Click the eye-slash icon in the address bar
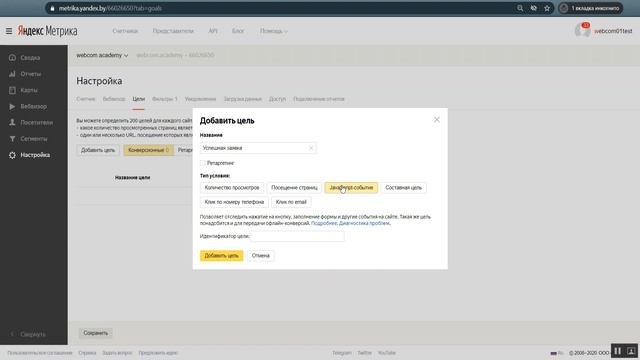The width and height of the screenshot is (640, 360). tap(533, 8)
